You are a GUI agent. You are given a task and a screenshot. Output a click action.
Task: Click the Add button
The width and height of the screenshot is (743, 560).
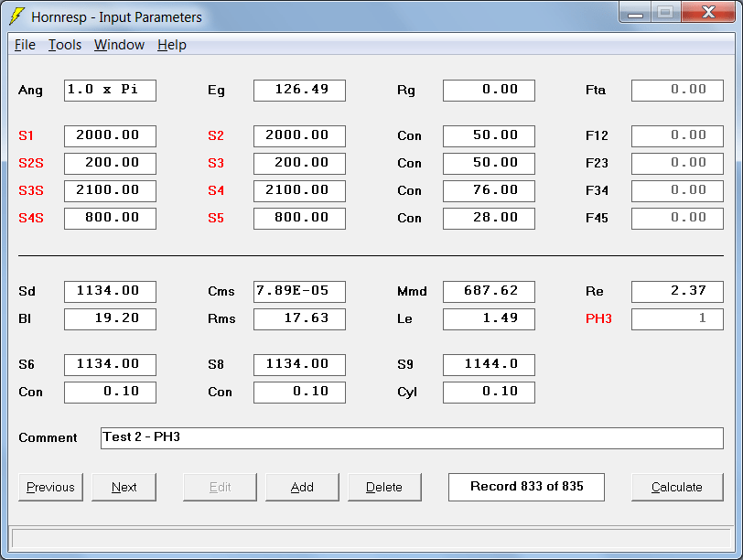click(x=302, y=487)
